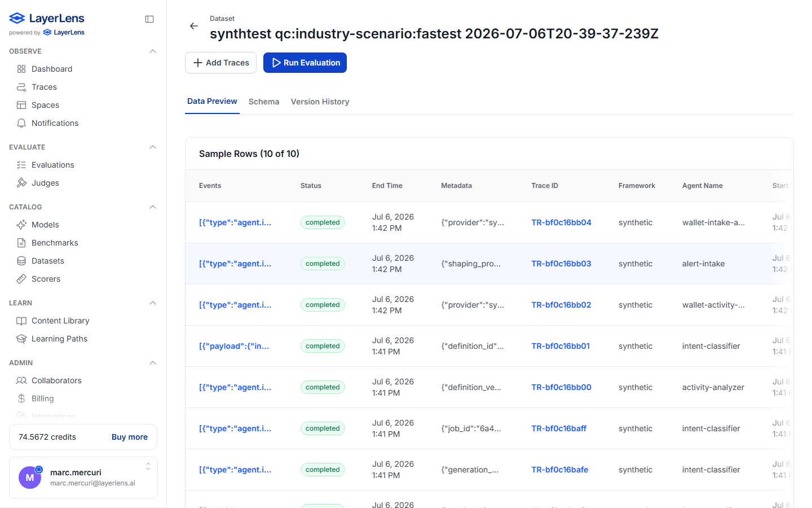The image size is (812, 508).
Task: Click the Add Traces button
Action: [x=220, y=63]
